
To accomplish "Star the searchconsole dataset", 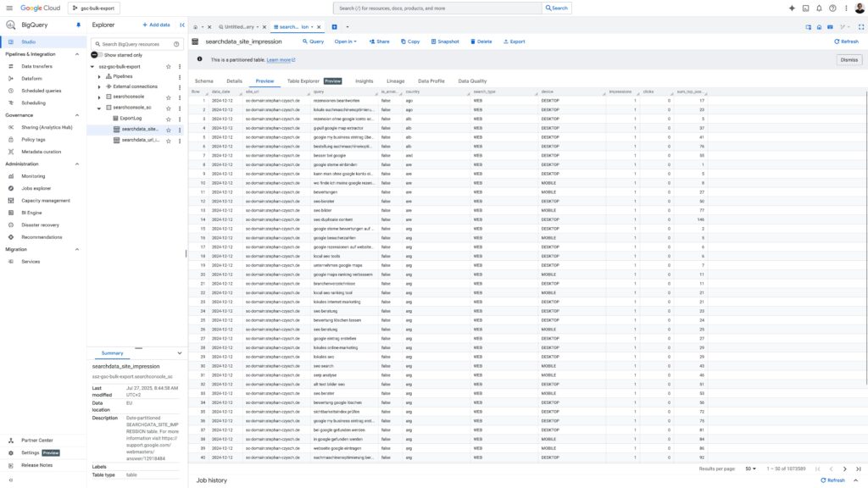I will click(169, 97).
